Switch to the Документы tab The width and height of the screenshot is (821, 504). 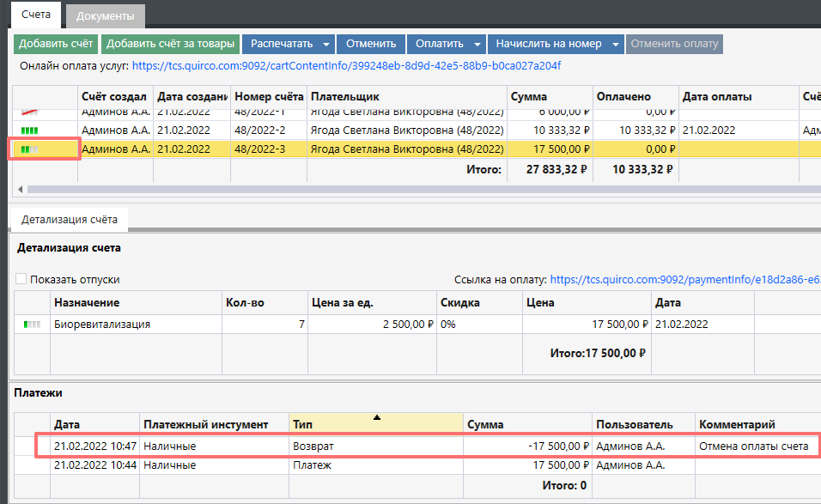tap(105, 16)
